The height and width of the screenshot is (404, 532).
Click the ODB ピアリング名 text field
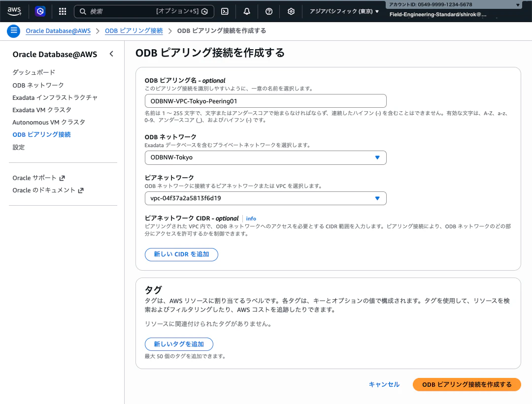pyautogui.click(x=266, y=101)
